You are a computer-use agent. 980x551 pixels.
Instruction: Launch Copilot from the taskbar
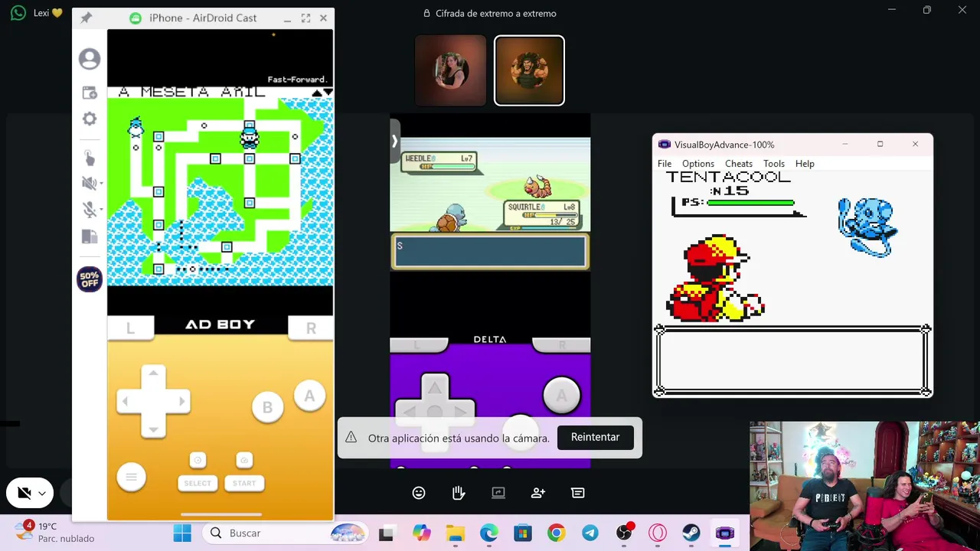[x=421, y=533]
